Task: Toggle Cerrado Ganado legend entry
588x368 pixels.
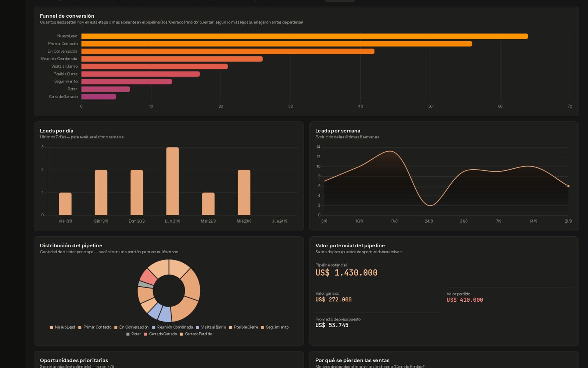Action: pyautogui.click(x=160, y=334)
